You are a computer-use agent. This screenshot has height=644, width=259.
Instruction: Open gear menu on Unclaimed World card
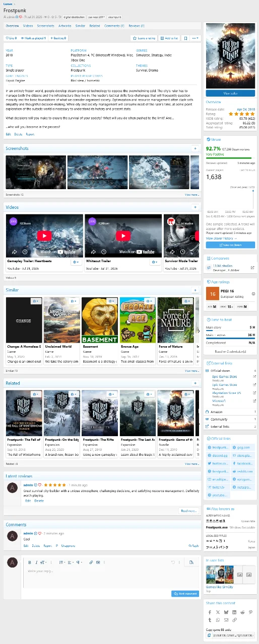pos(73,301)
